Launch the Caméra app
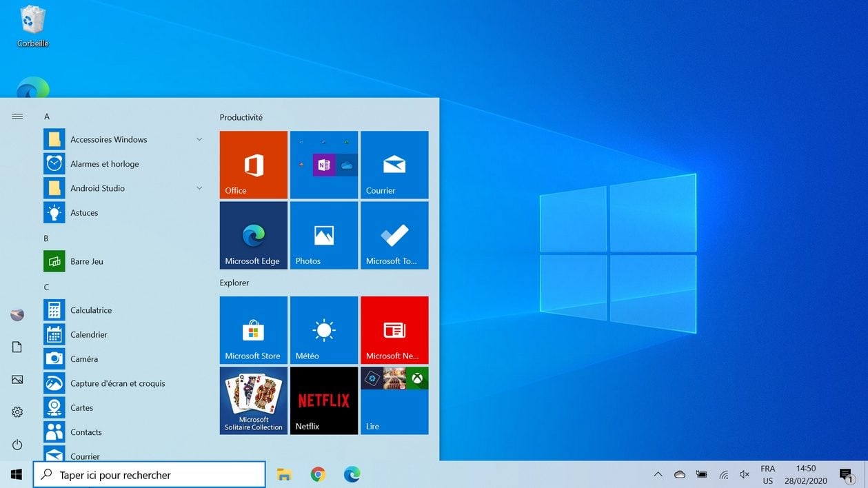Screen dimensions: 868x488 pos(124,359)
